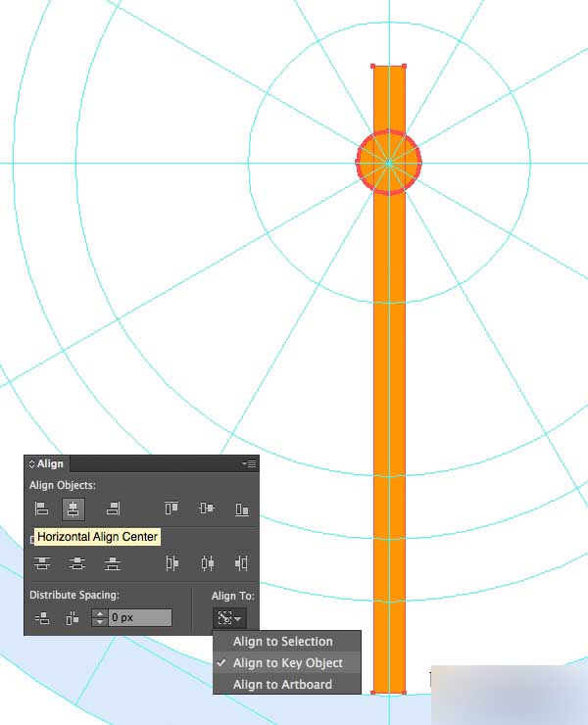This screenshot has height=725, width=588.
Task: Choose Align to Selection
Action: (x=287, y=642)
